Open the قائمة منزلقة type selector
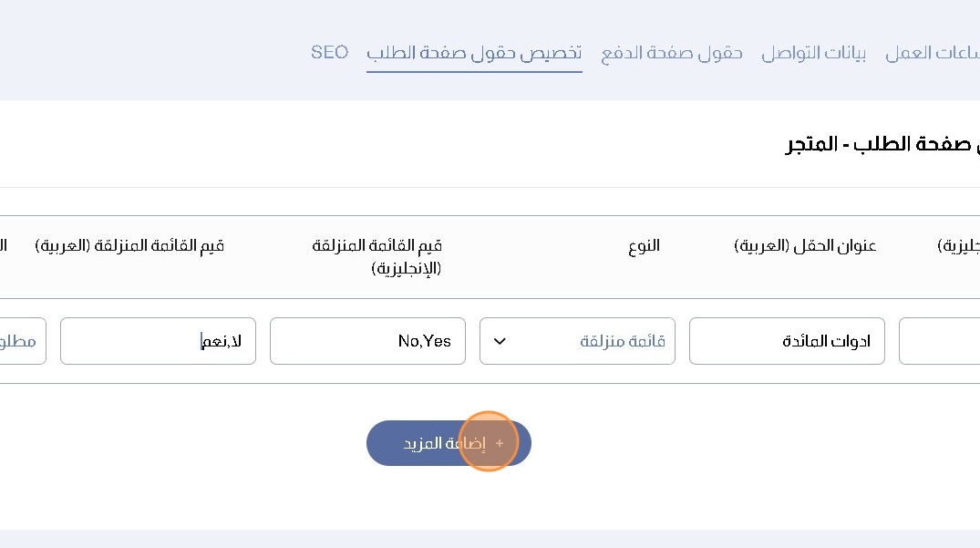The image size is (980, 548). click(x=577, y=341)
